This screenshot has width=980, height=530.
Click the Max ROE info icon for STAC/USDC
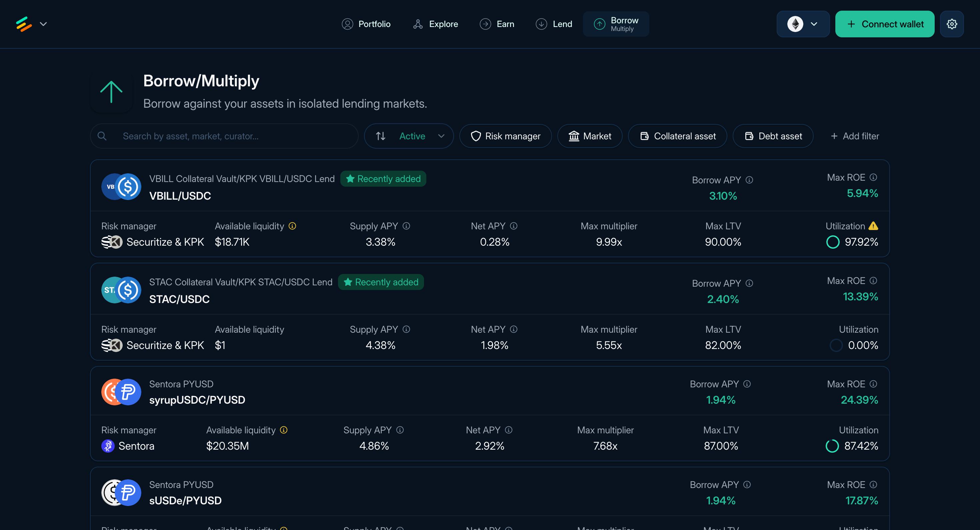point(873,280)
